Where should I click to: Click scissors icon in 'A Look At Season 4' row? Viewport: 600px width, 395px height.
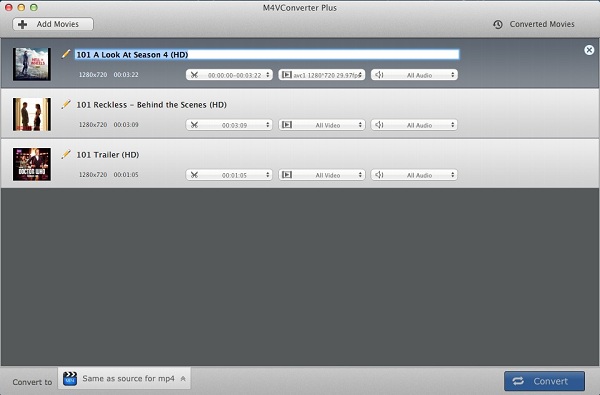194,75
